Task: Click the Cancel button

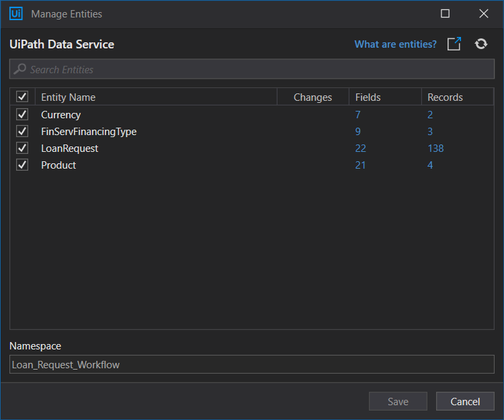Action: pyautogui.click(x=465, y=401)
